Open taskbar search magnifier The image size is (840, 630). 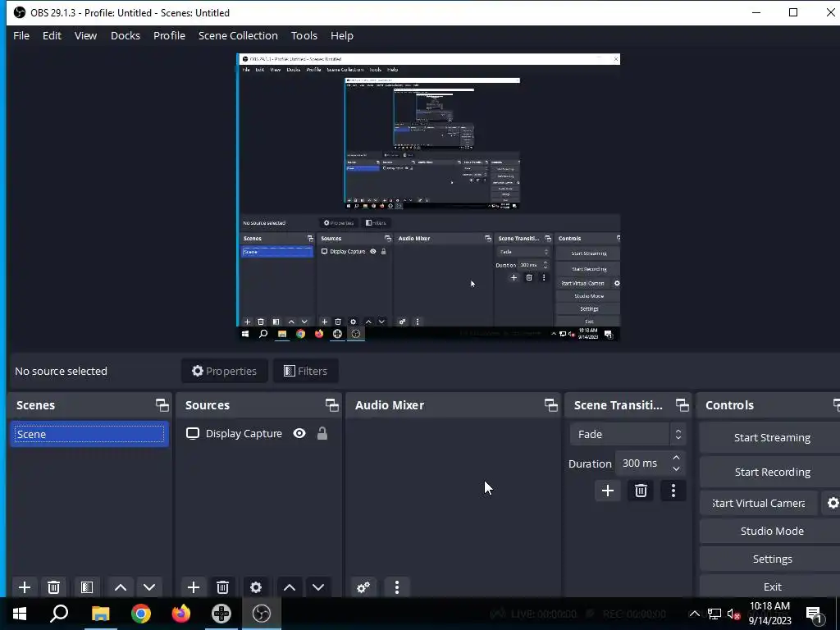tap(59, 614)
